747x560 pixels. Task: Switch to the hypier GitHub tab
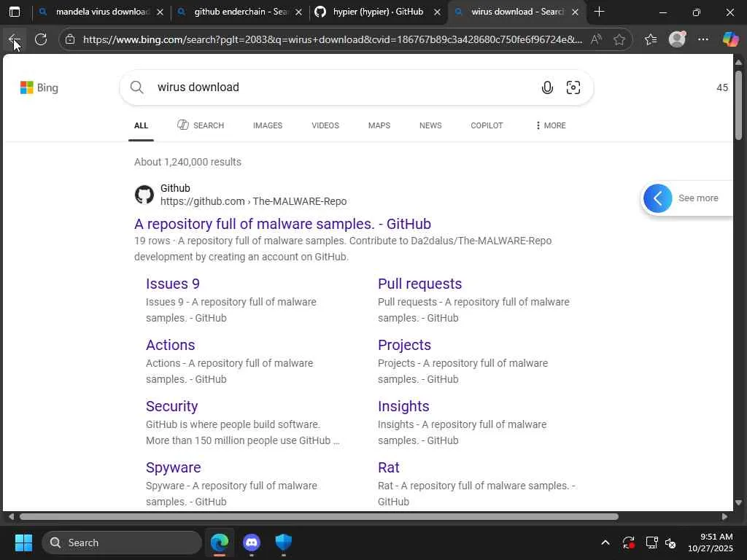pos(378,12)
